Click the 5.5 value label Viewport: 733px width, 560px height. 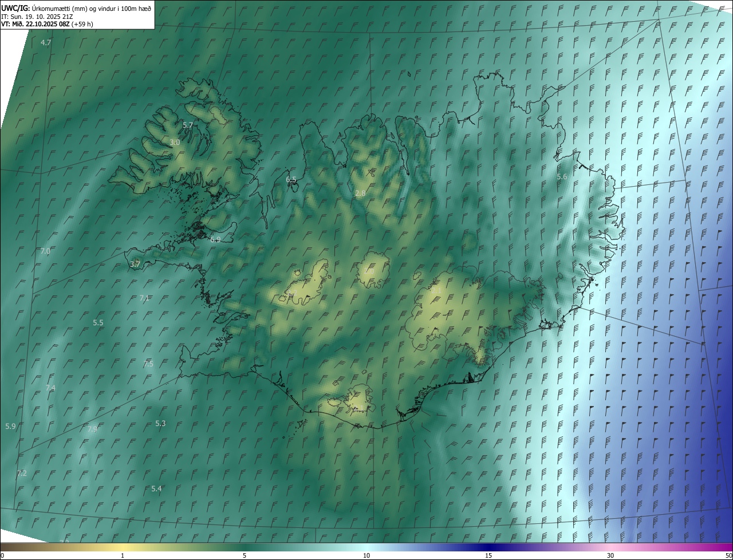coord(98,323)
